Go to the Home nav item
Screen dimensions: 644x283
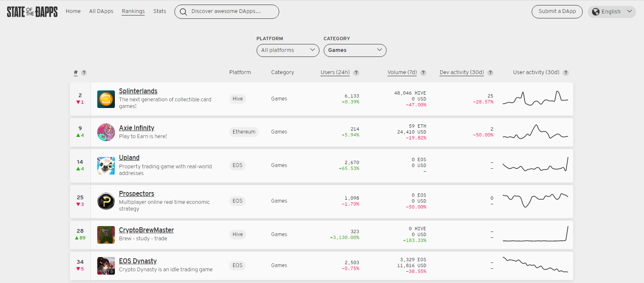pos(73,11)
